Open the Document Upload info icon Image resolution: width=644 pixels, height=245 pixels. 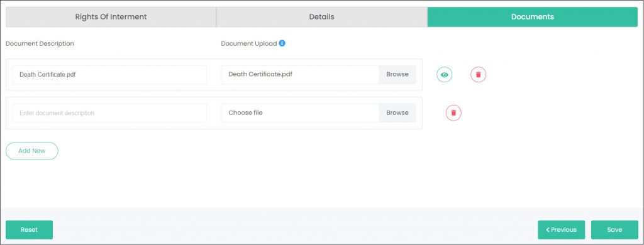click(x=282, y=43)
